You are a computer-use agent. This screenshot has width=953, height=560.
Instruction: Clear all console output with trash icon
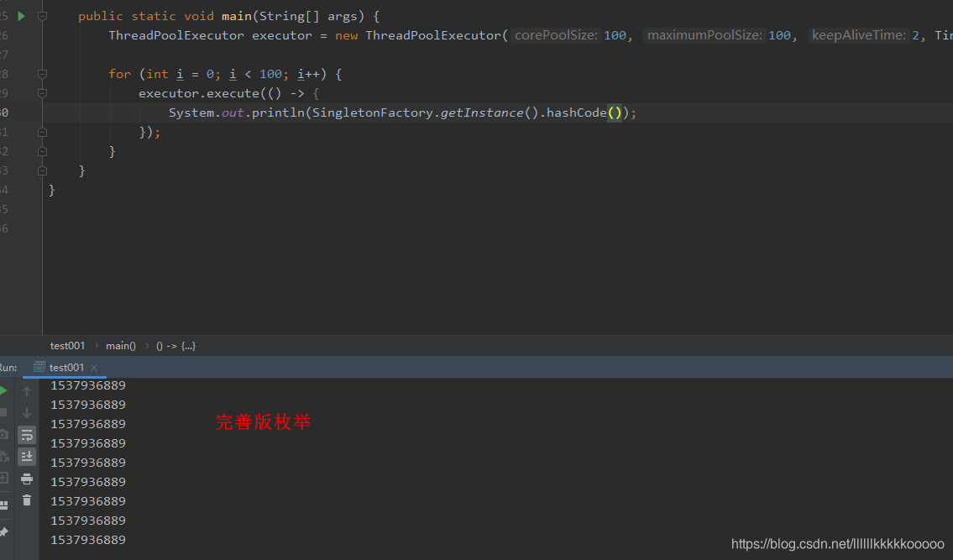(27, 500)
